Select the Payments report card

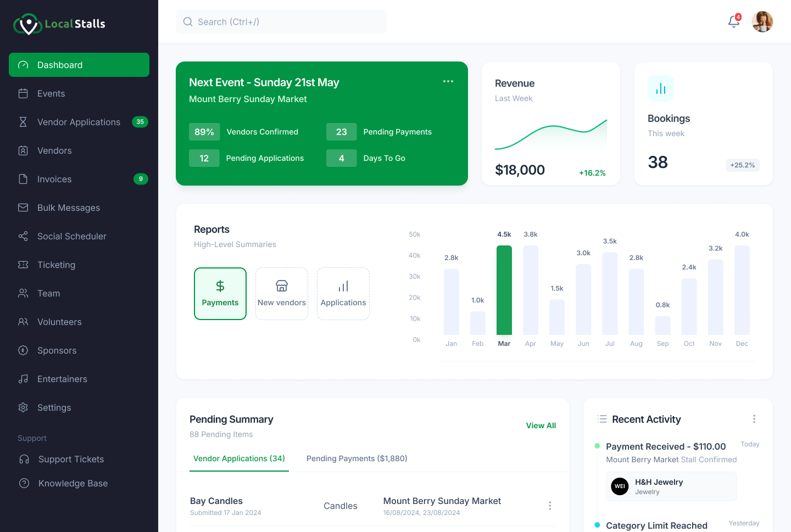220,294
